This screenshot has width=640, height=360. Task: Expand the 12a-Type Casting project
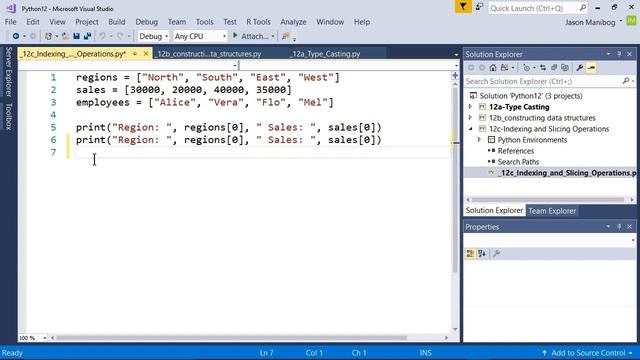pos(470,107)
